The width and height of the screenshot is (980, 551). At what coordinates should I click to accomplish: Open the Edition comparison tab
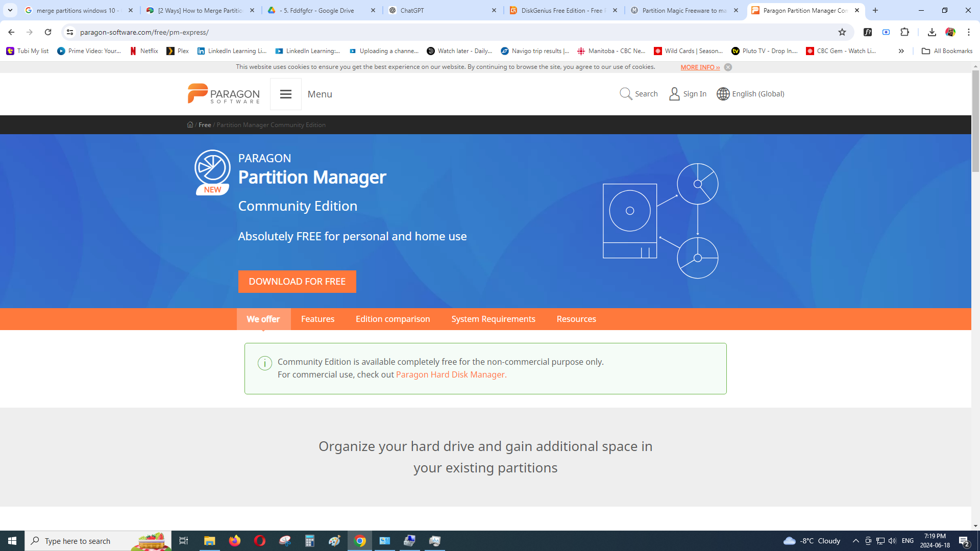(x=393, y=319)
